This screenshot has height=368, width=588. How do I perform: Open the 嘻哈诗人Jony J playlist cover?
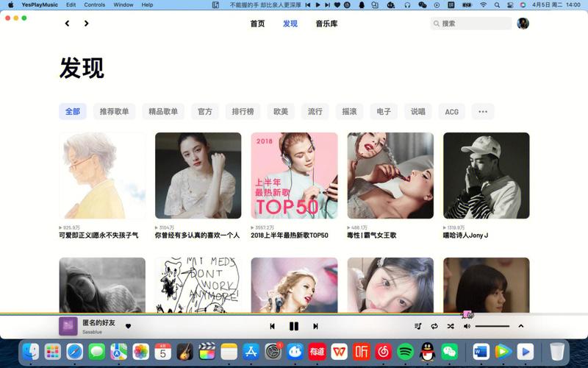click(x=487, y=175)
